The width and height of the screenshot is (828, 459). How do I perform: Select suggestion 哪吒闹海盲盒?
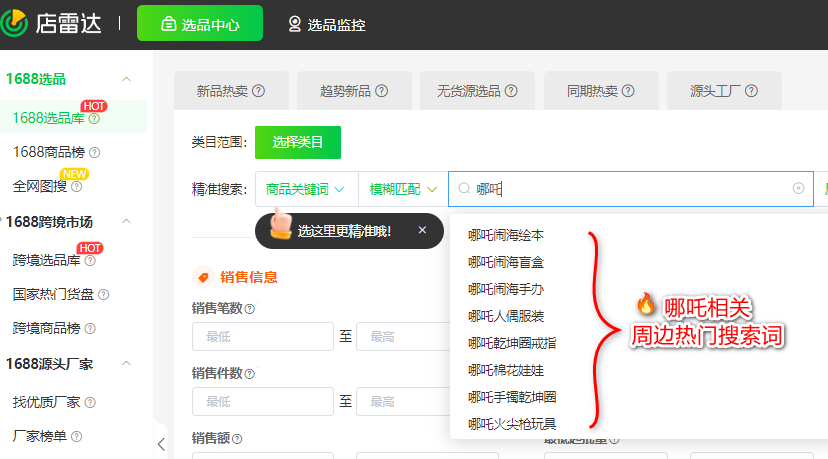508,262
